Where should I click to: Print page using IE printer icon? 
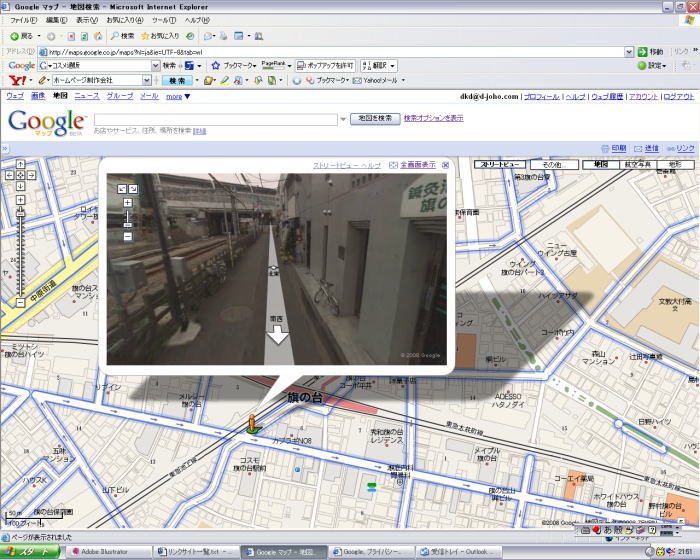[224, 36]
